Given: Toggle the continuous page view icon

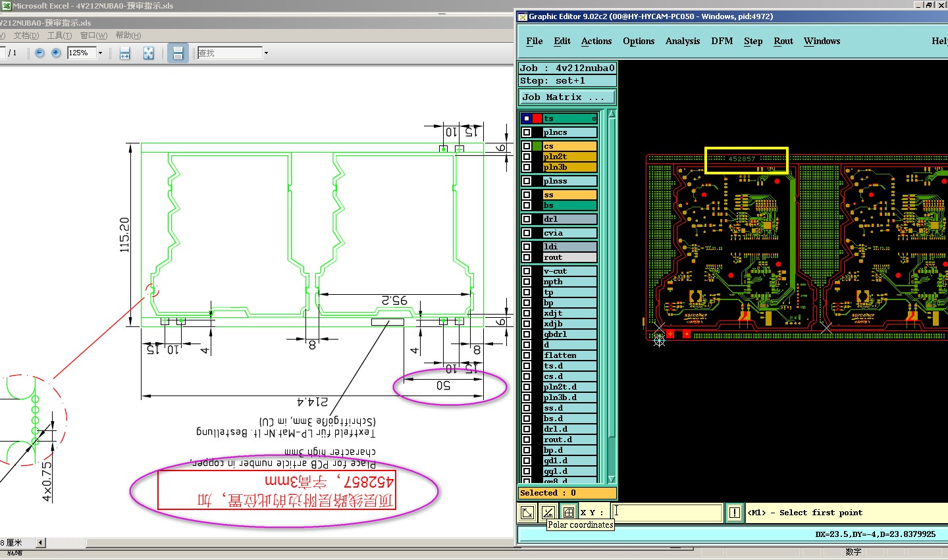Looking at the screenshot, I should [178, 53].
